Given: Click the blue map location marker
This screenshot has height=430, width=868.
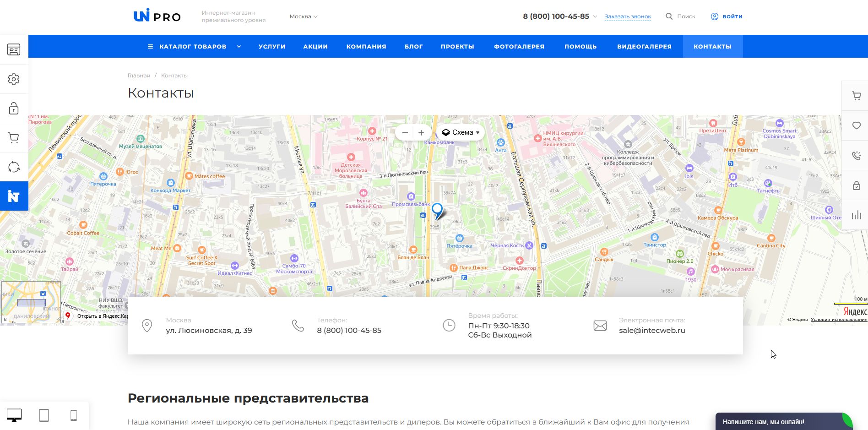Looking at the screenshot, I should pyautogui.click(x=437, y=211).
